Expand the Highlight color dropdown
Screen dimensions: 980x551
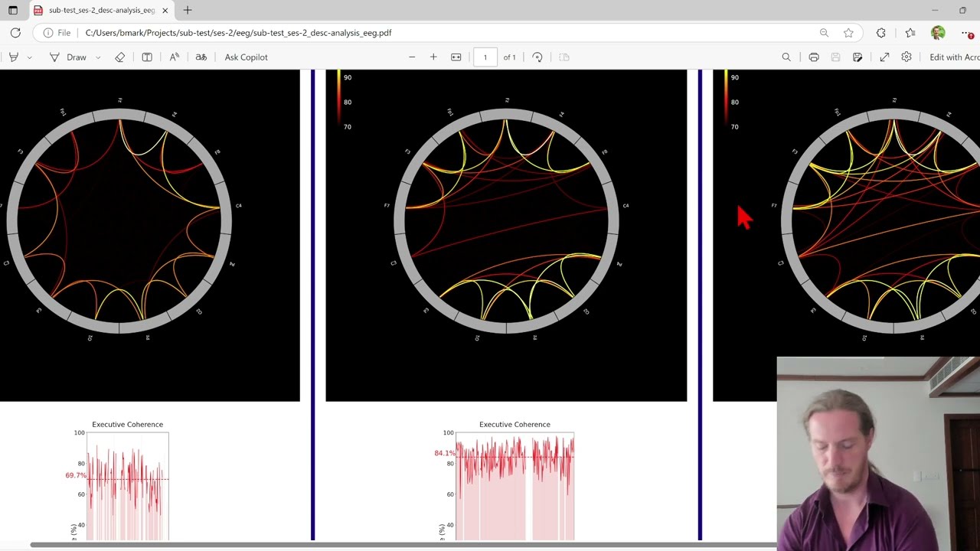(30, 57)
